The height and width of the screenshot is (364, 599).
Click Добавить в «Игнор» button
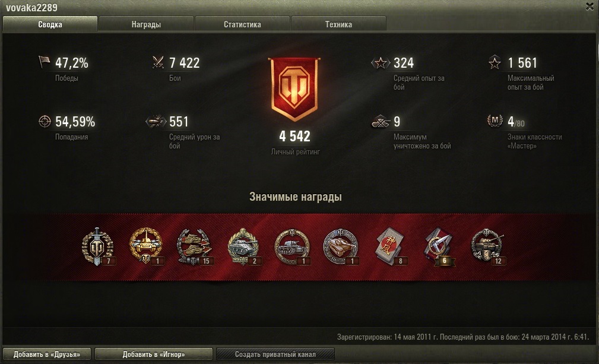(154, 354)
